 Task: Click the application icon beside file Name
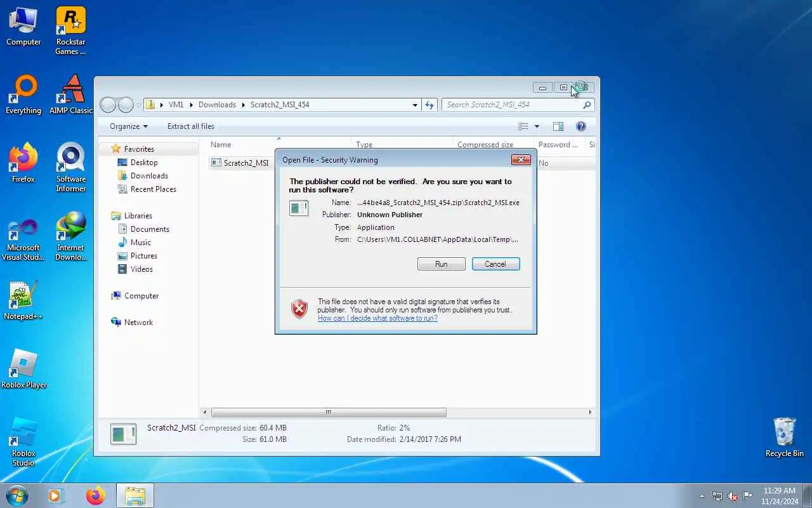(x=299, y=208)
